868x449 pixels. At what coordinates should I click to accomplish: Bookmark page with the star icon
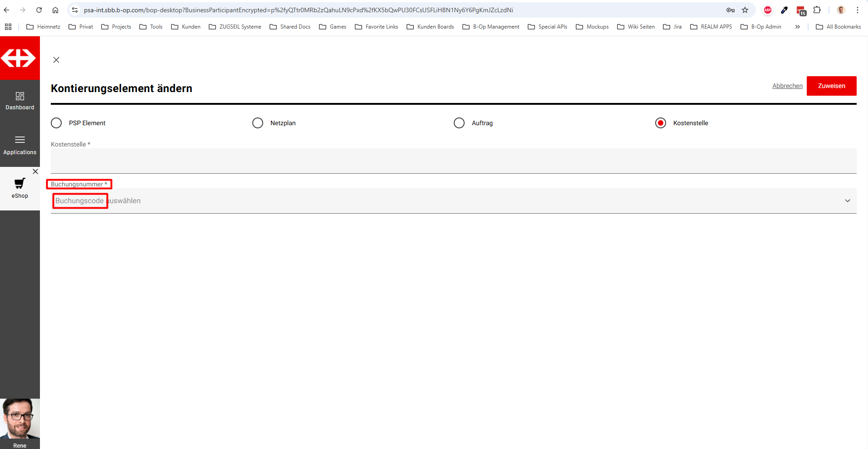click(x=745, y=10)
